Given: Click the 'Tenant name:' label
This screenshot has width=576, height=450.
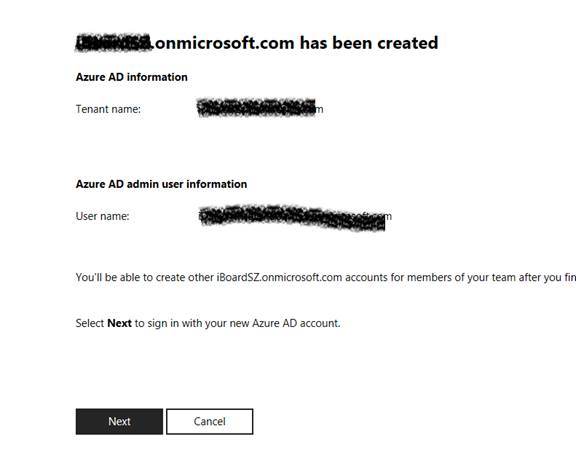Looking at the screenshot, I should (x=108, y=109).
